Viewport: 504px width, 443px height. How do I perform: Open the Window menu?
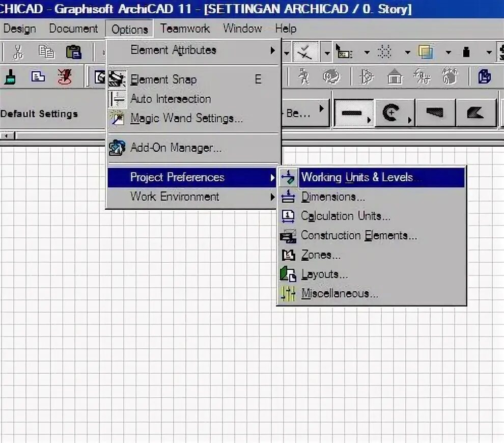point(242,29)
